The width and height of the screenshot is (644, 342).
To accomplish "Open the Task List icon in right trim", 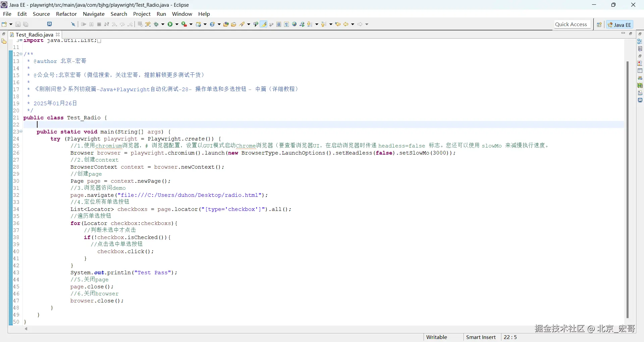I will point(640,49).
